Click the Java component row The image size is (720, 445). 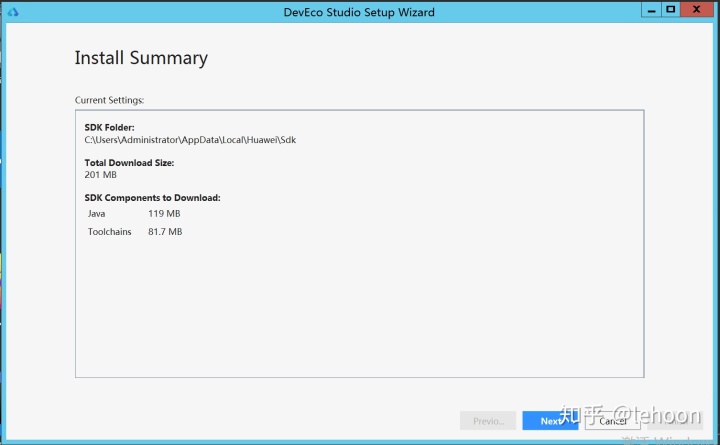click(134, 214)
